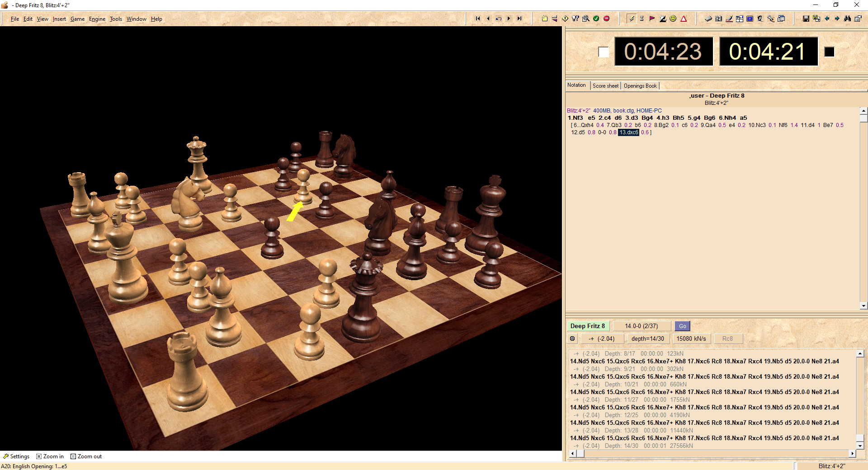Click the red flag icon
The height and width of the screenshot is (470, 868).
652,19
